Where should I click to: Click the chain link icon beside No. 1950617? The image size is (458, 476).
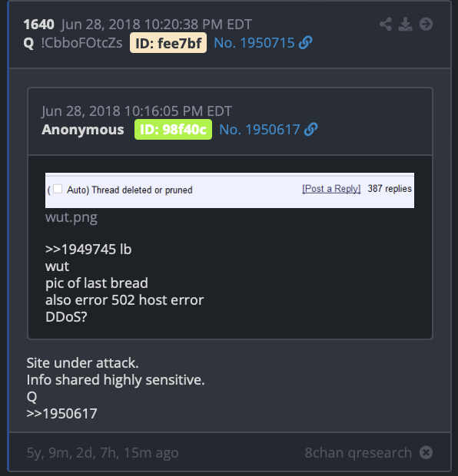(x=311, y=129)
